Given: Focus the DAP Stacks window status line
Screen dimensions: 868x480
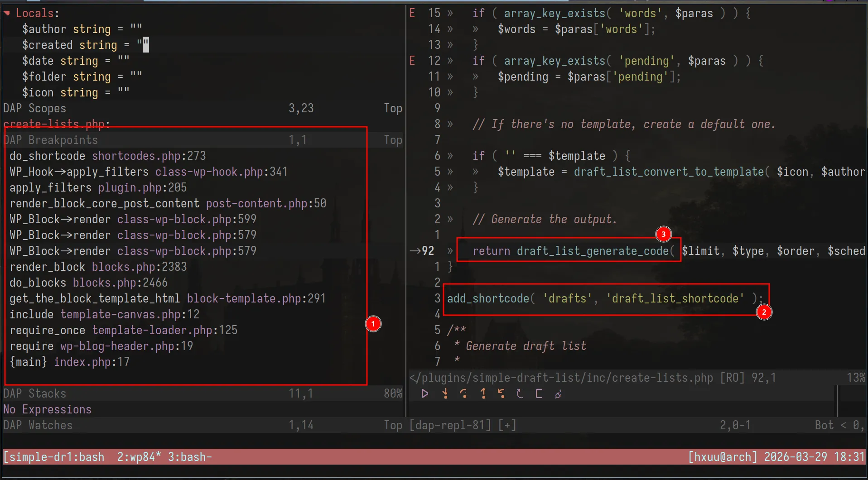Looking at the screenshot, I should coord(203,394).
